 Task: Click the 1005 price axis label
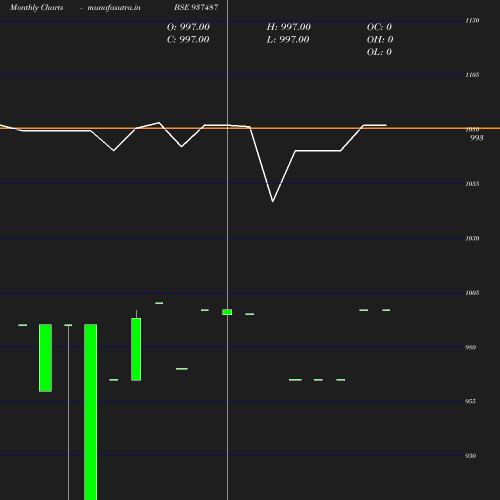[x=472, y=293]
